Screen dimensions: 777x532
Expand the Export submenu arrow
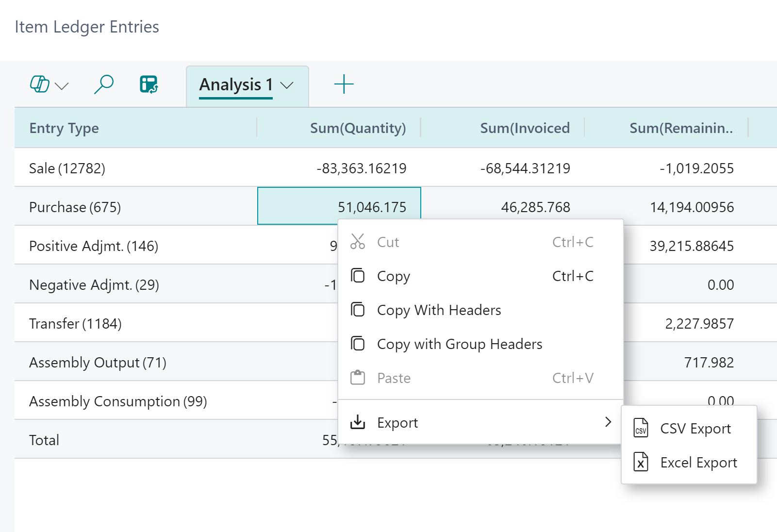[x=608, y=422]
